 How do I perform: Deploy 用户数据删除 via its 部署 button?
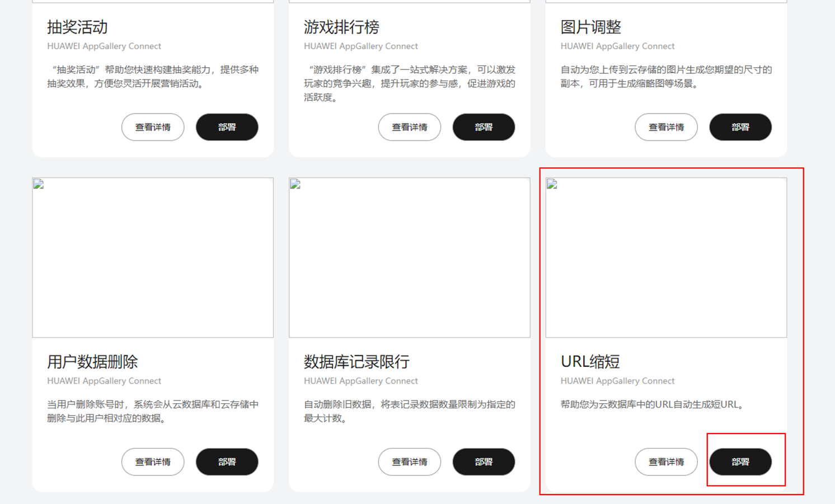click(x=227, y=461)
